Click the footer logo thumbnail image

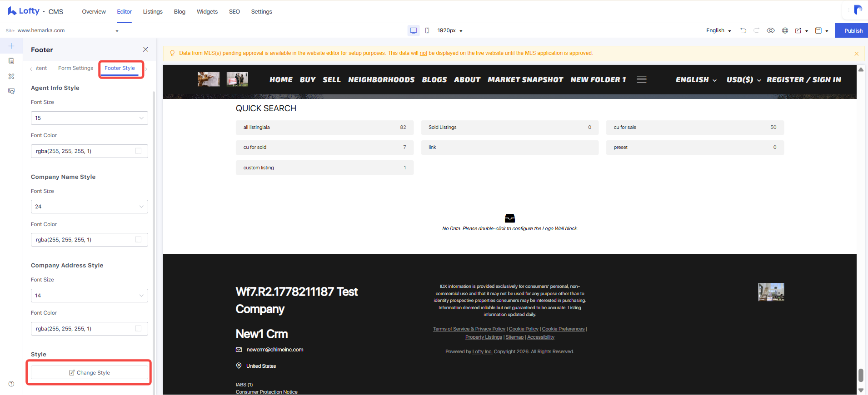(x=771, y=292)
